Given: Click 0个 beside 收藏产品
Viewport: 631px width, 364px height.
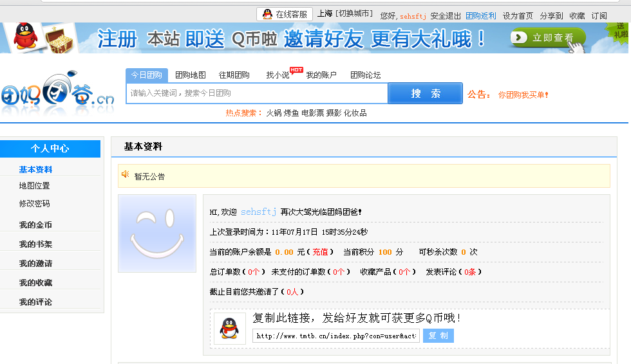Looking at the screenshot, I should coord(404,272).
